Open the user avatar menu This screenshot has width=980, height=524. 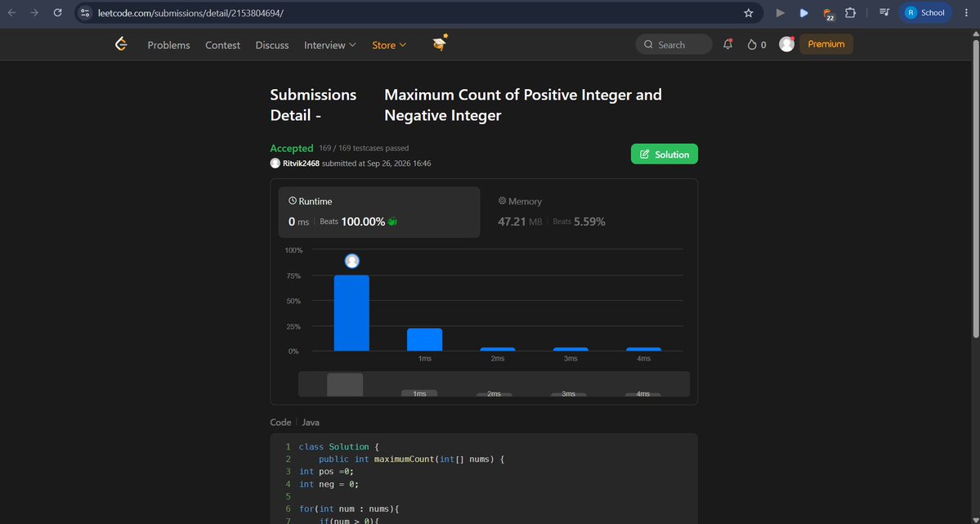pos(786,44)
